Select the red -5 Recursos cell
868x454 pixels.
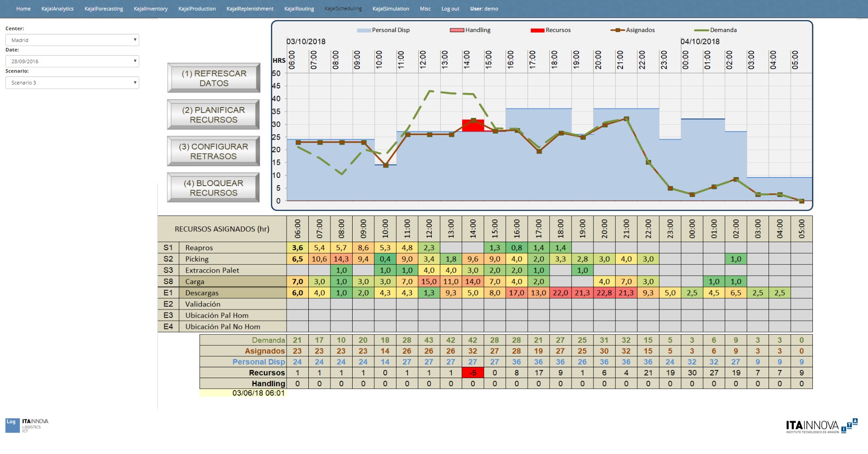coord(473,373)
